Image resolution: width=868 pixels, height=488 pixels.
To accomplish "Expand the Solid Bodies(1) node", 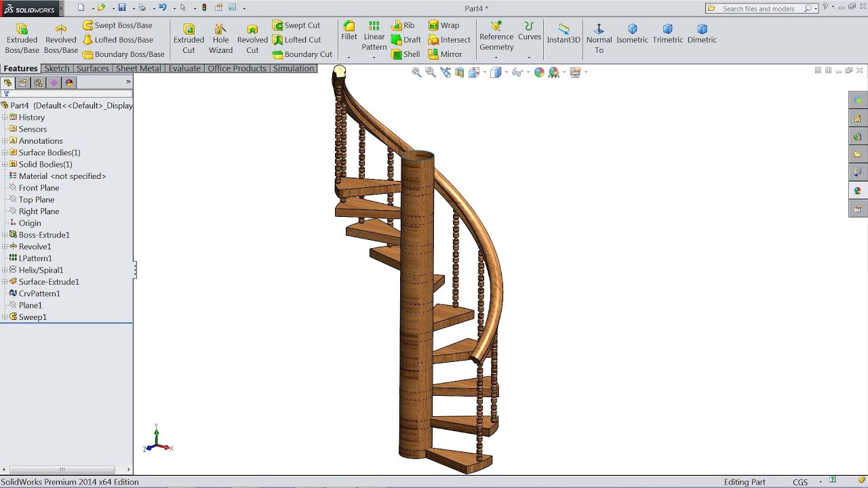I will pos(5,164).
